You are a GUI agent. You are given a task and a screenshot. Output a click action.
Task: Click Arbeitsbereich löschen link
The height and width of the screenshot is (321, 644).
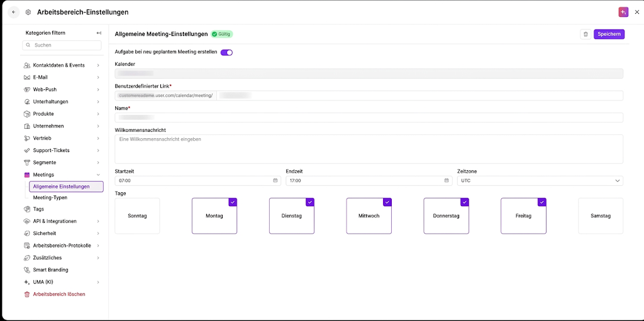click(x=59, y=295)
